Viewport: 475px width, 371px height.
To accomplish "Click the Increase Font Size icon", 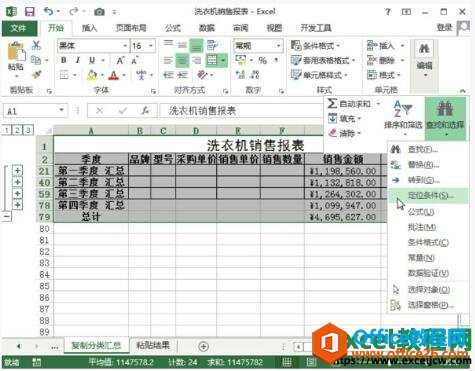I will click(120, 61).
